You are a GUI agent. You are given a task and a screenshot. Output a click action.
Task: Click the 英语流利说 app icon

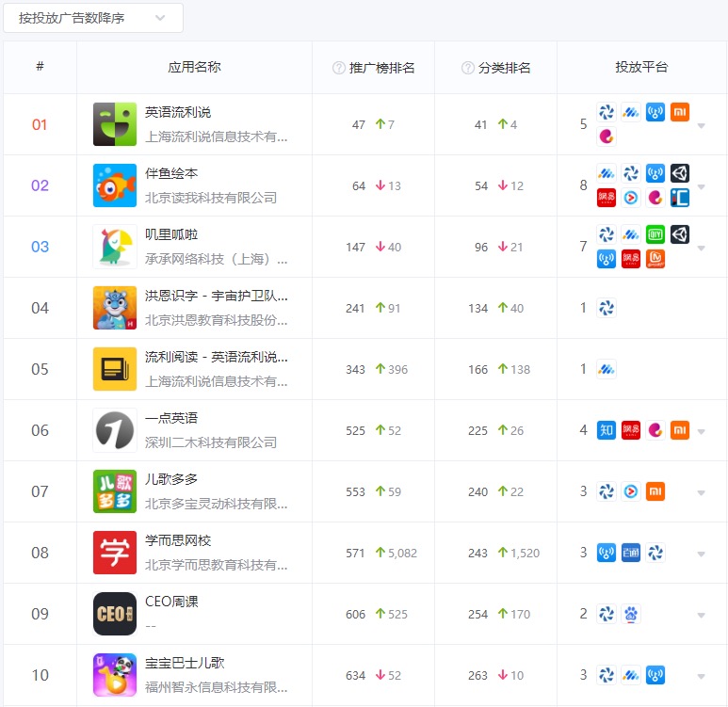click(x=115, y=124)
